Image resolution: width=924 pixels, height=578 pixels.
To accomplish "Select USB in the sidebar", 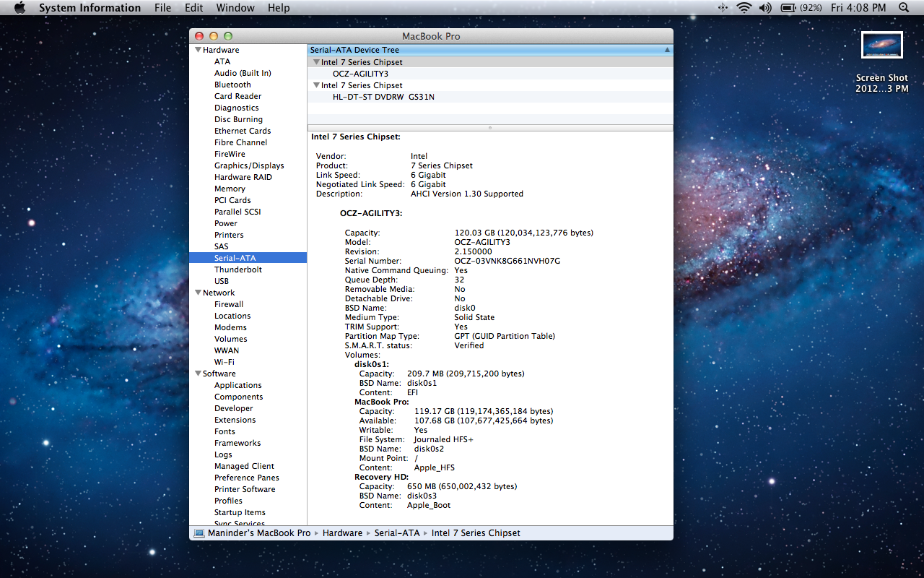I will click(x=221, y=281).
